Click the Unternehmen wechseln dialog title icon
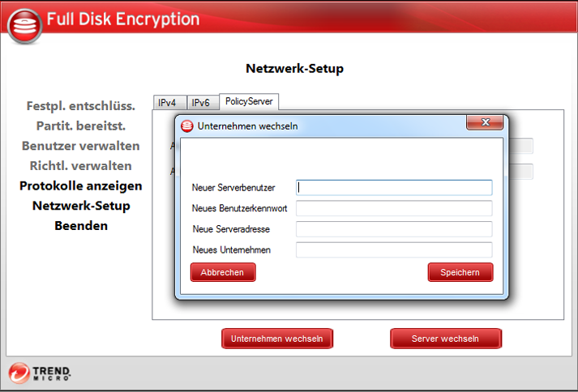Screen dimensions: 578x392 (187, 126)
